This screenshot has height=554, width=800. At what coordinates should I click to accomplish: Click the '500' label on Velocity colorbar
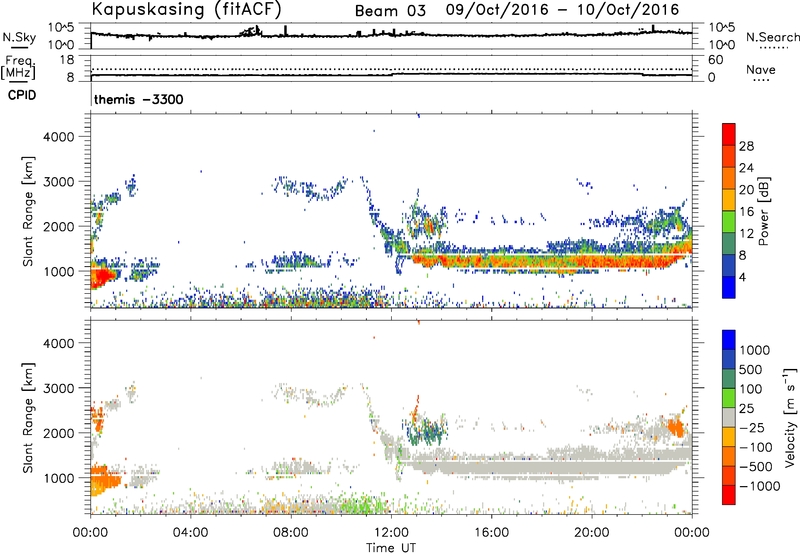pos(751,370)
